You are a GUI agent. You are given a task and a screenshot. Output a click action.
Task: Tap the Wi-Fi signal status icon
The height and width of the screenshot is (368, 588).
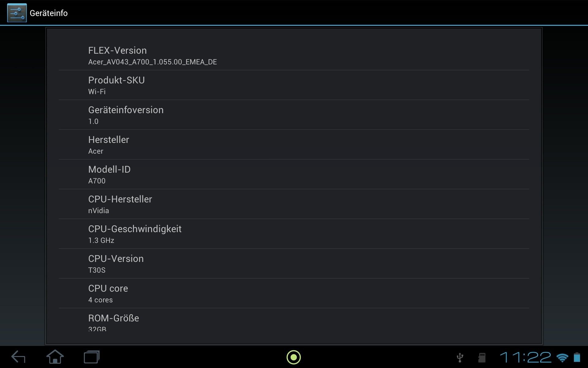click(562, 358)
